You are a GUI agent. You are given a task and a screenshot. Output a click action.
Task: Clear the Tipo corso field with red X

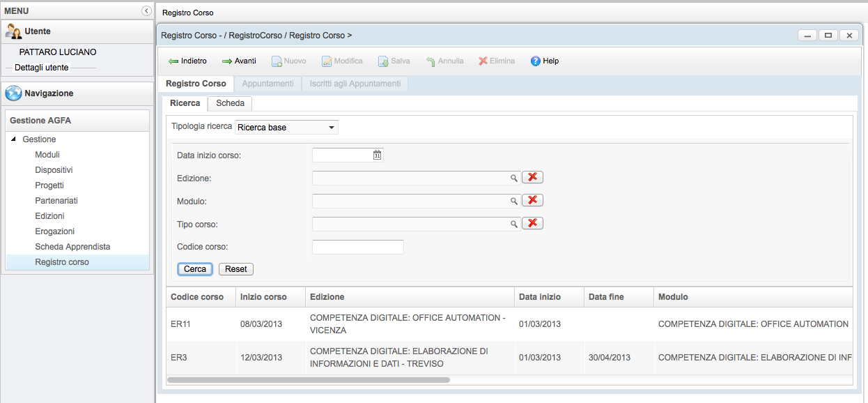[x=532, y=223]
